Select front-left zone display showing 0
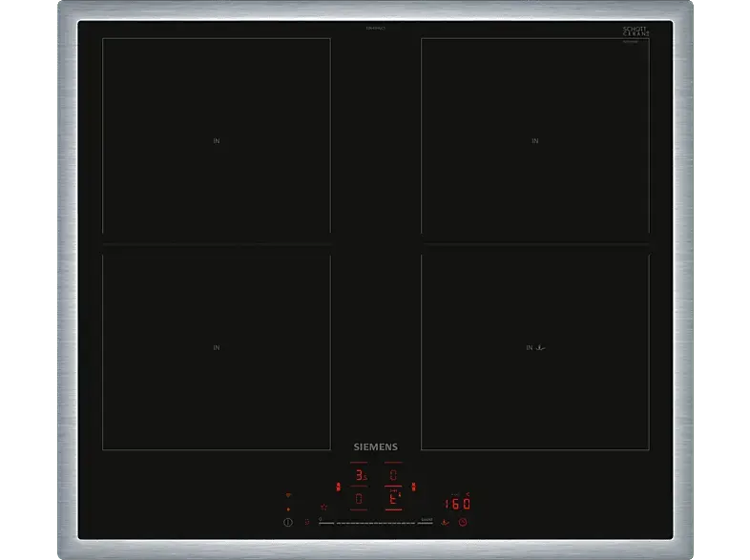Image resolution: width=750 pixels, height=560 pixels. coord(360,498)
